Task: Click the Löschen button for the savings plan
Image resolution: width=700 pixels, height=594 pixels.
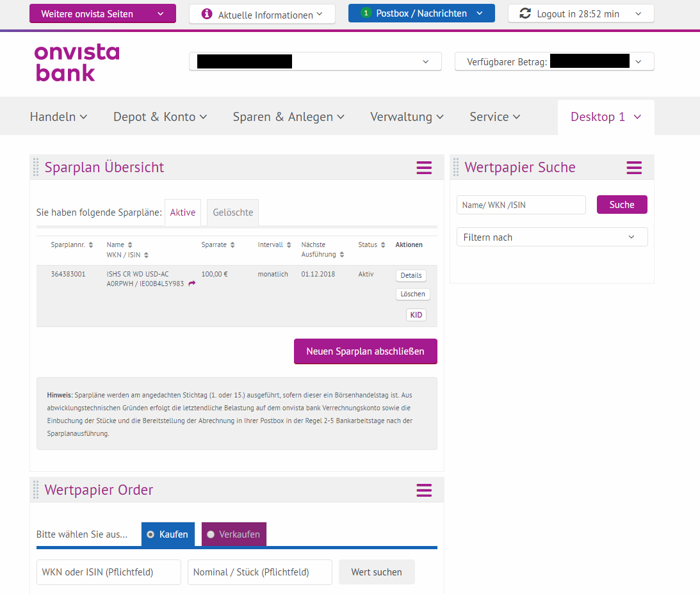Action: pos(412,294)
